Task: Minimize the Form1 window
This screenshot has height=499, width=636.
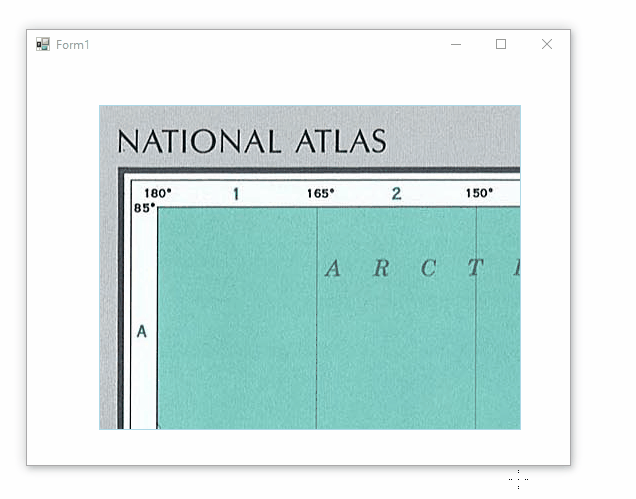Action: pyautogui.click(x=456, y=44)
